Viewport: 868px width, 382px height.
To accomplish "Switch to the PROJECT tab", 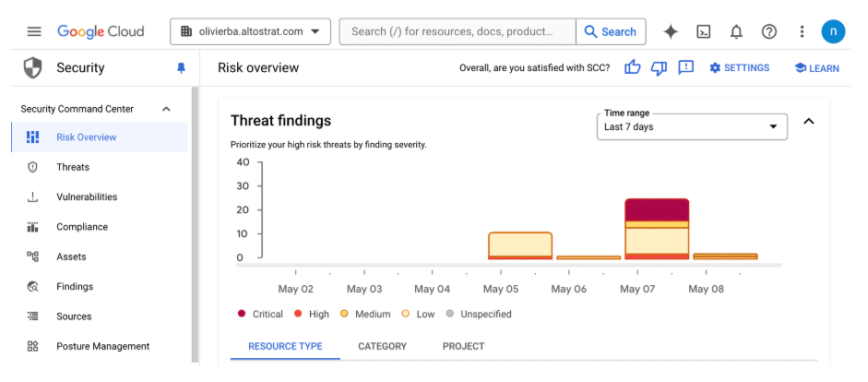I will (463, 347).
